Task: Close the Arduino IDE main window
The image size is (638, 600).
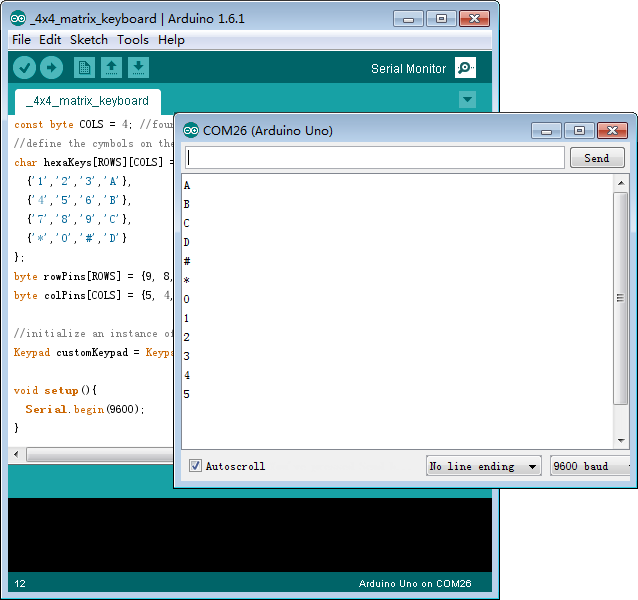Action: click(x=474, y=19)
